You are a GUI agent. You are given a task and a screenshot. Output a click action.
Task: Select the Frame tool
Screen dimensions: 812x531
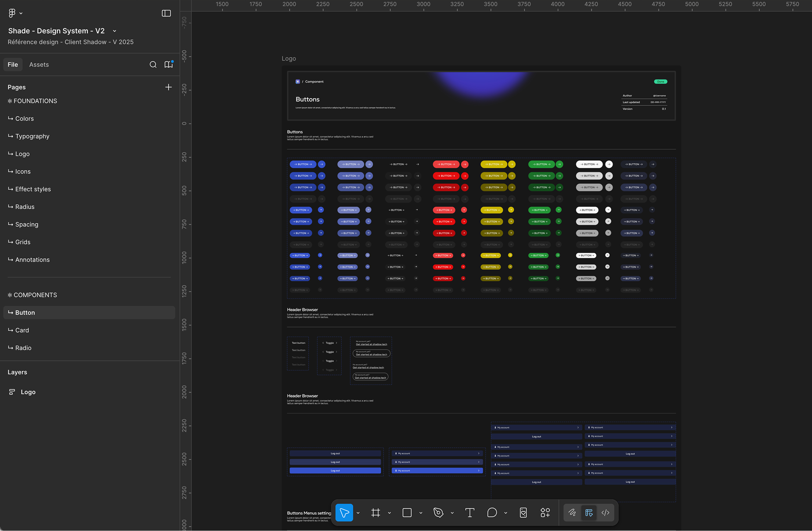(375, 513)
